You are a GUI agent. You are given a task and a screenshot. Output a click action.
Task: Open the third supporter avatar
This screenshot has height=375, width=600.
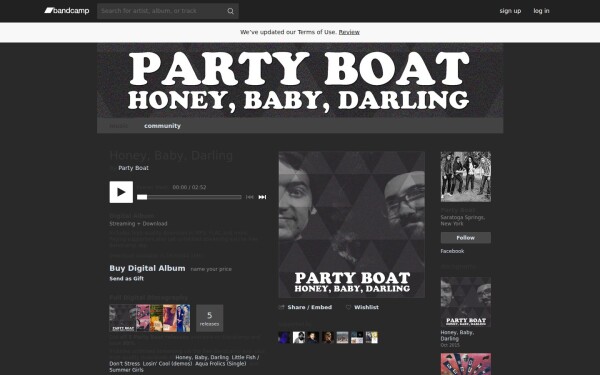[313, 338]
